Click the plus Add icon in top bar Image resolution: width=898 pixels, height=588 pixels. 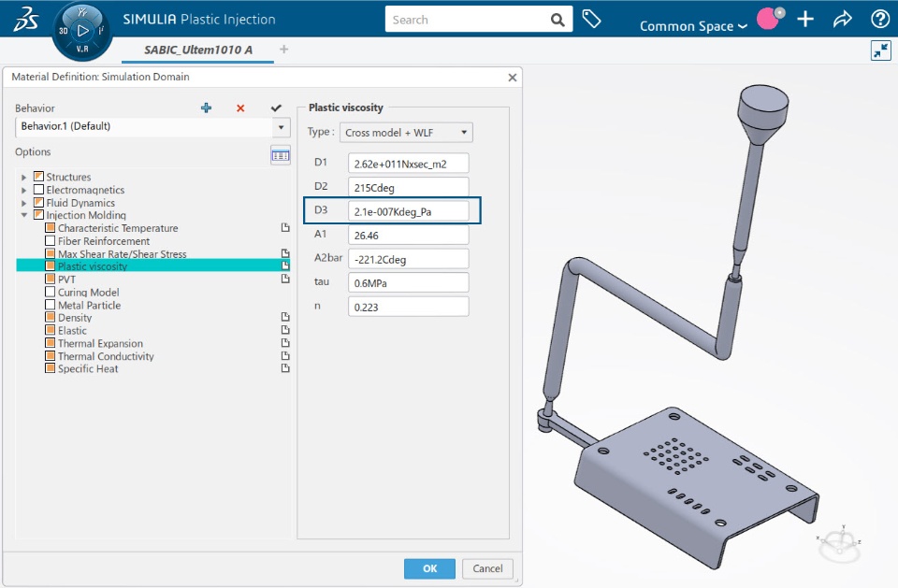coord(805,19)
